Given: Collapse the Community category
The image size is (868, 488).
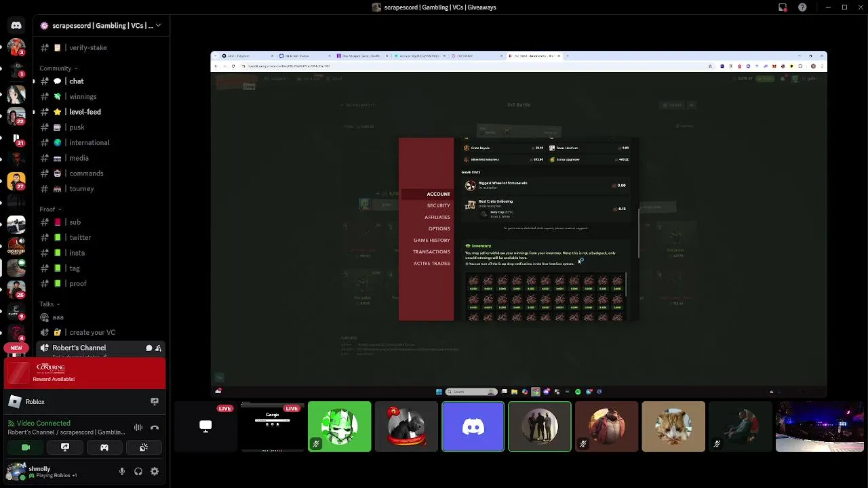Looking at the screenshot, I should click(58, 68).
